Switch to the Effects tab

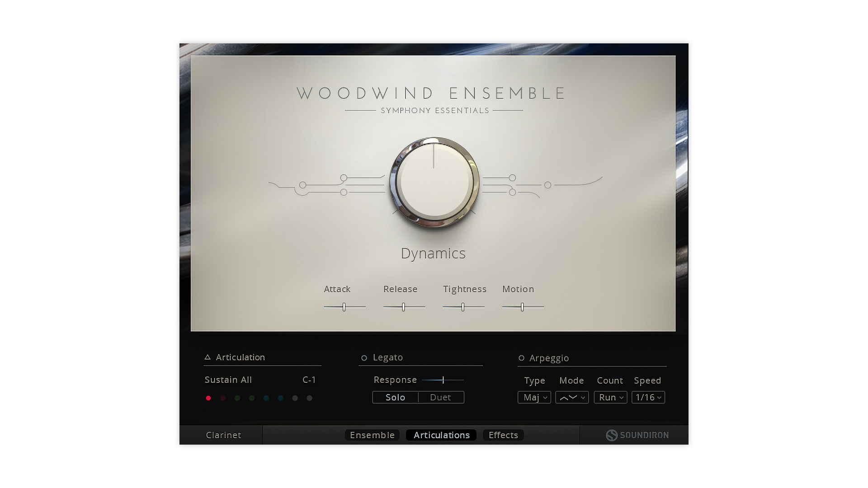pos(503,435)
